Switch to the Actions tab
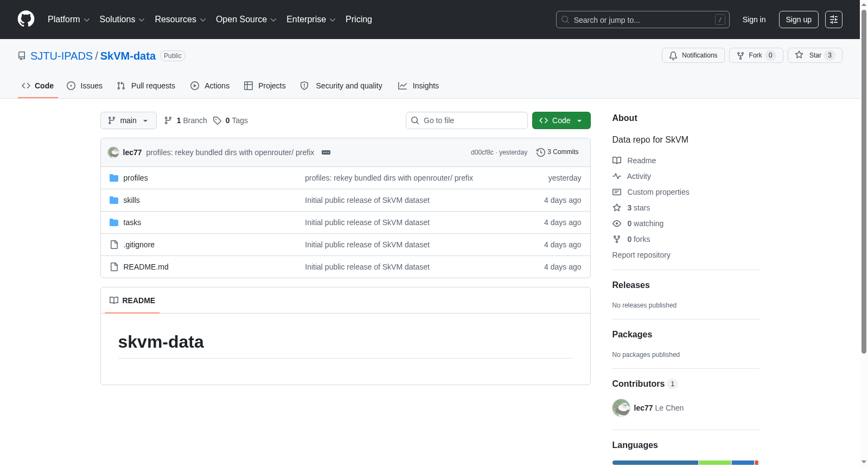 (210, 86)
